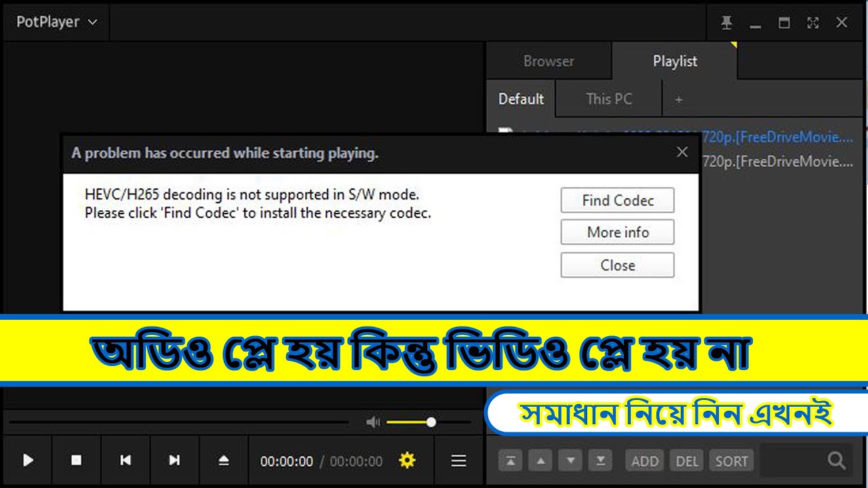This screenshot has height=488, width=868.
Task: Dismiss error dialog with X icon
Action: 682,152
